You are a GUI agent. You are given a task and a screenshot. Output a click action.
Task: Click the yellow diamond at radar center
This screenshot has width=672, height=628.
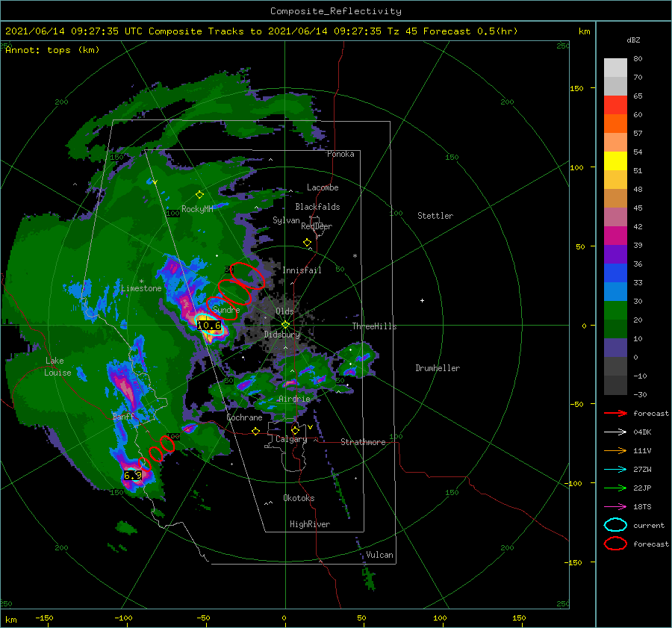(285, 325)
